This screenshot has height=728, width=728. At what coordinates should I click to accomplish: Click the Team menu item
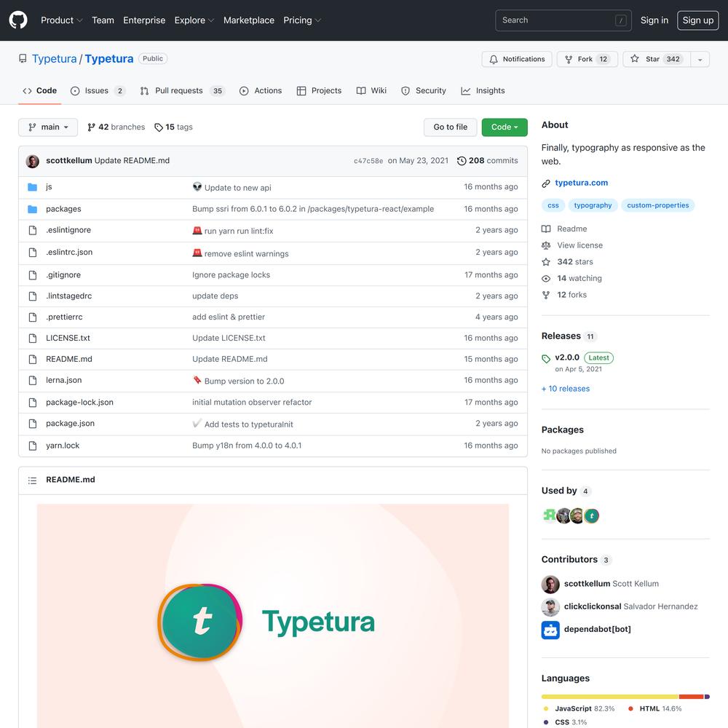[103, 20]
